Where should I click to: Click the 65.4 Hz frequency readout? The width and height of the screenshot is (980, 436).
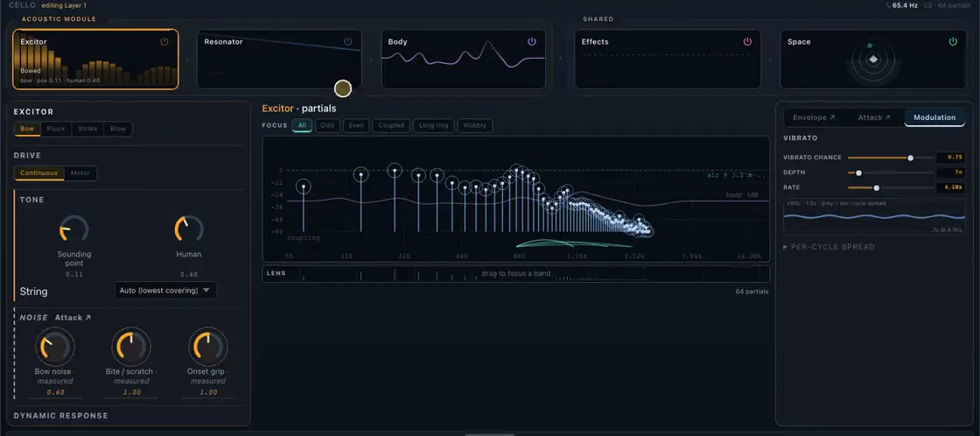[x=906, y=5]
